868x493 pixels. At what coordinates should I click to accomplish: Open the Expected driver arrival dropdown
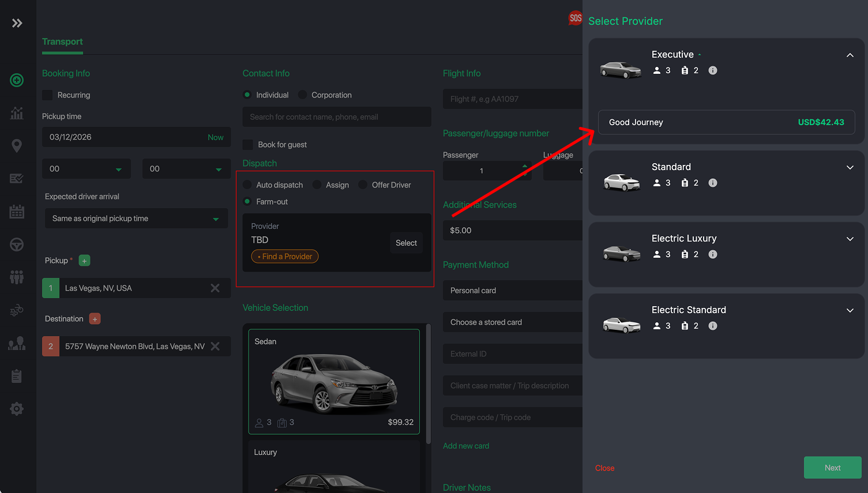point(136,219)
